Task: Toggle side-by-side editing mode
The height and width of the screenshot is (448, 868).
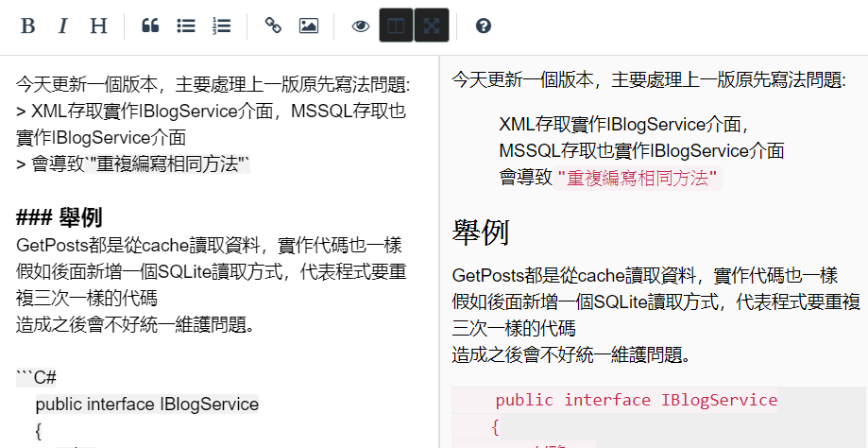Action: pyautogui.click(x=397, y=26)
